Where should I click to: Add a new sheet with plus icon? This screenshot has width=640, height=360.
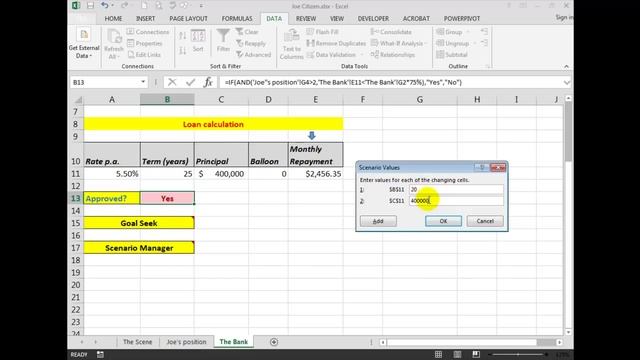274,342
